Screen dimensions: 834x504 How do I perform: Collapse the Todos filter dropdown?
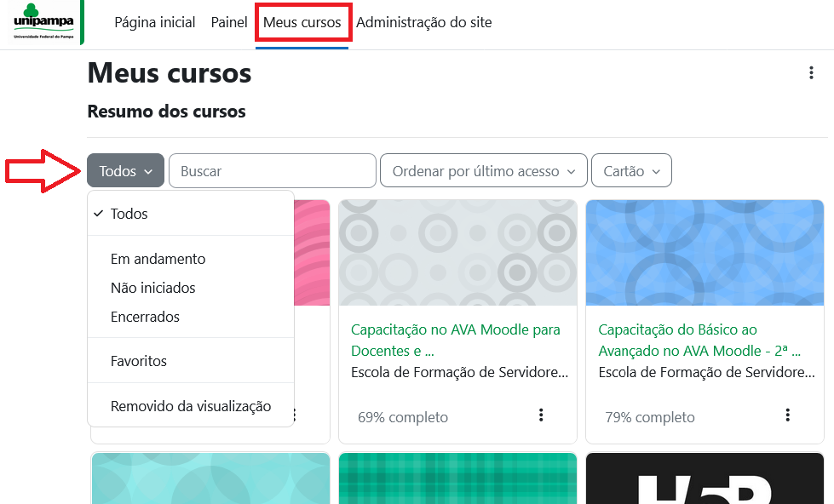[124, 170]
